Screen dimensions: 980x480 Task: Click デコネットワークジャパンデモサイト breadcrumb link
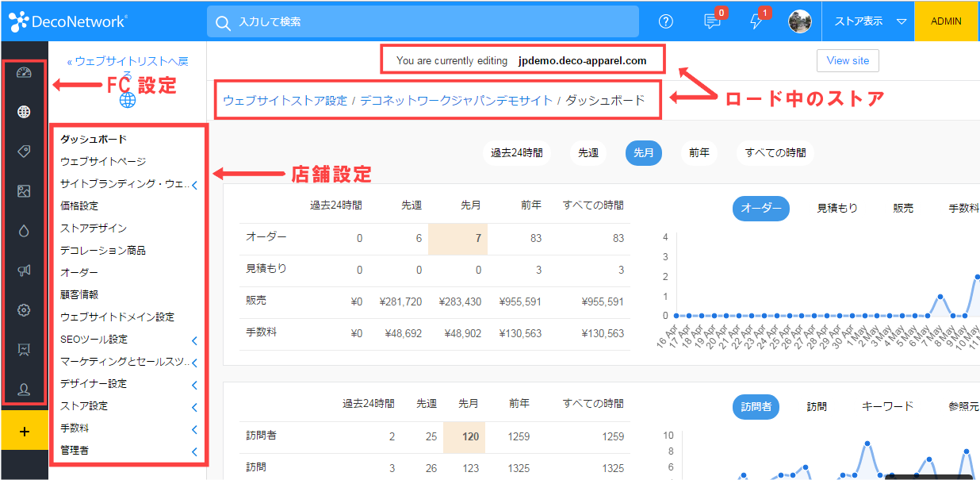tap(457, 101)
